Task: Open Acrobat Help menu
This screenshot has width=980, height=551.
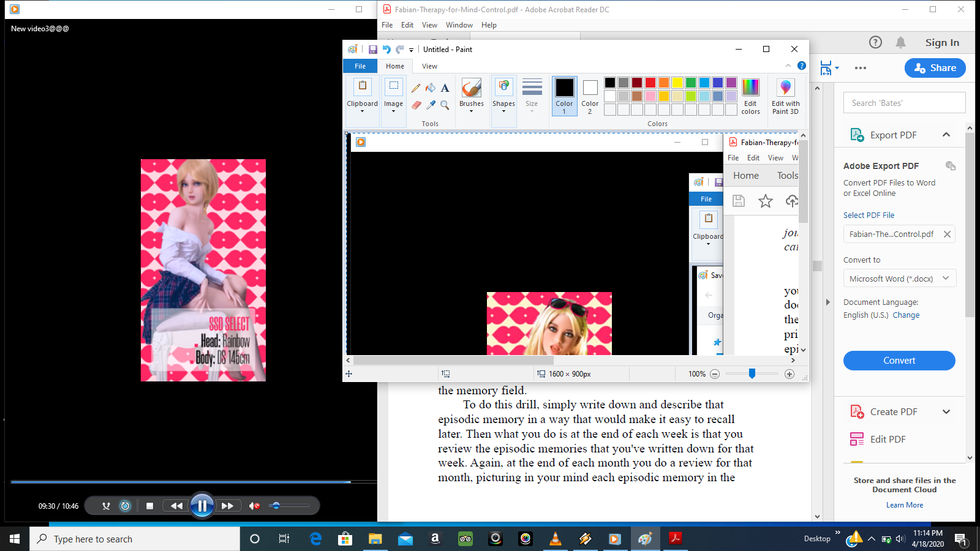Action: (x=489, y=25)
